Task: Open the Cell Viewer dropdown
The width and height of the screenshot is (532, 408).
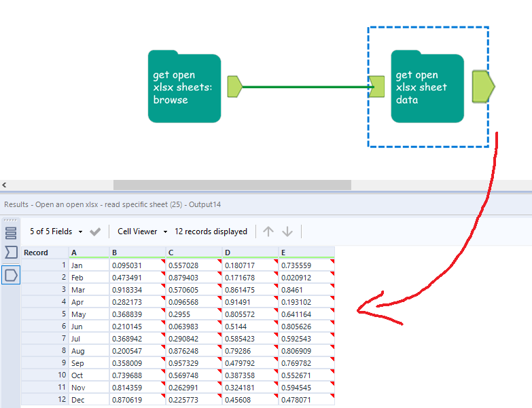Action: click(x=142, y=231)
